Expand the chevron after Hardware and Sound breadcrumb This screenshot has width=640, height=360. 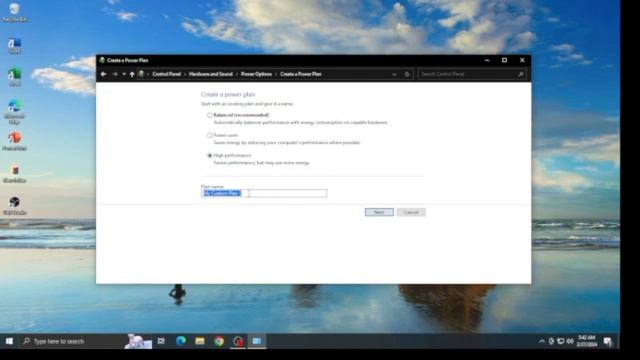point(237,74)
